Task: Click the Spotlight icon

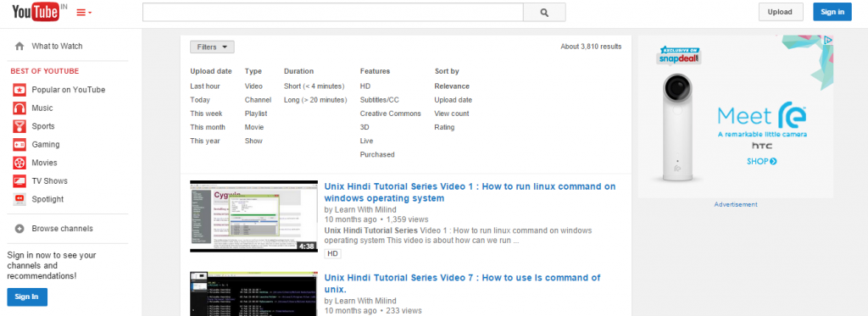Action: (19, 199)
